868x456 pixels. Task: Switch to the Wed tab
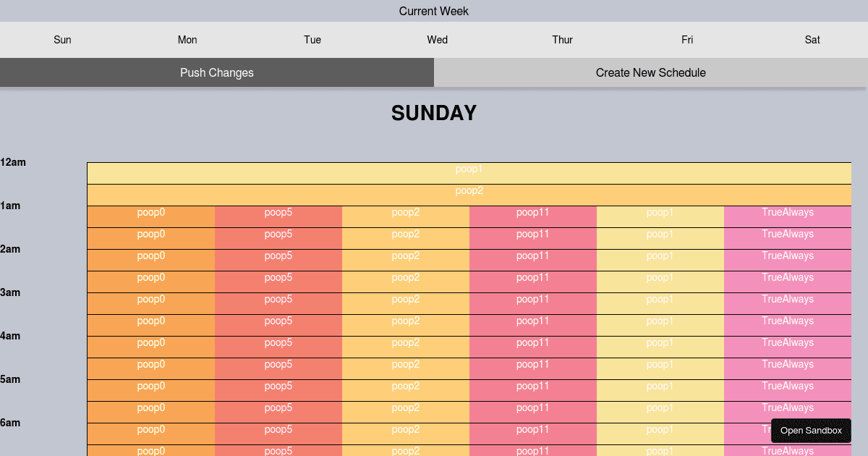tap(437, 40)
